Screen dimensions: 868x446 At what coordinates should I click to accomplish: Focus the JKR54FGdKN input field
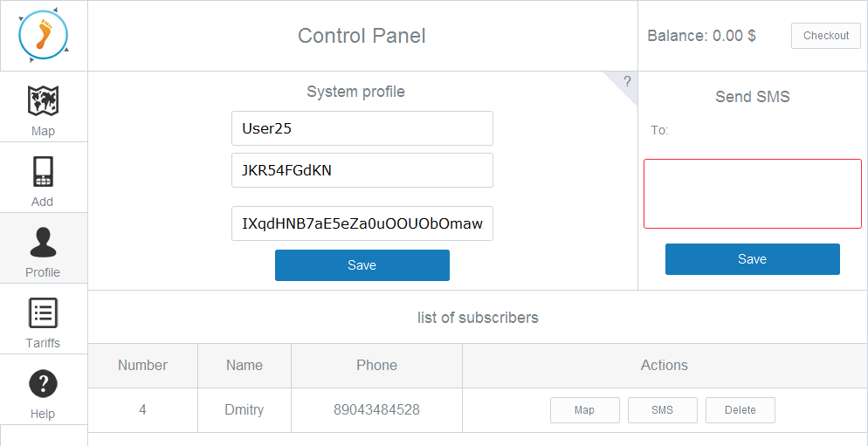click(362, 170)
